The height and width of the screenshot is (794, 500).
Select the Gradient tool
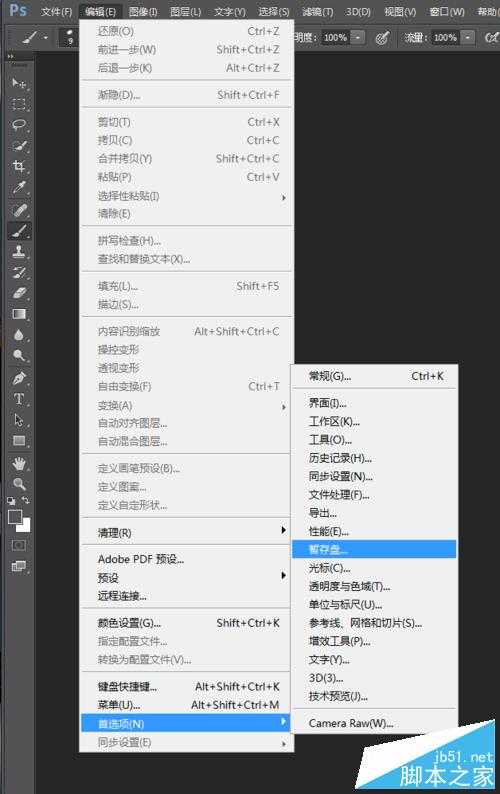coord(19,314)
